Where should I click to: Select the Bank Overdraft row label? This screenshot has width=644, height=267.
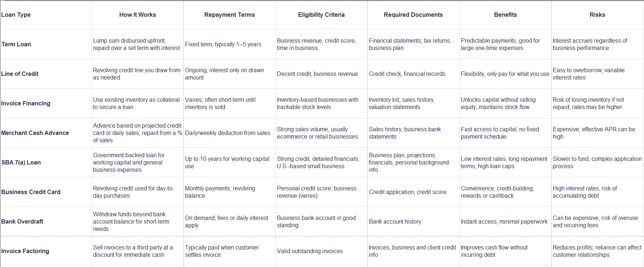(22, 222)
